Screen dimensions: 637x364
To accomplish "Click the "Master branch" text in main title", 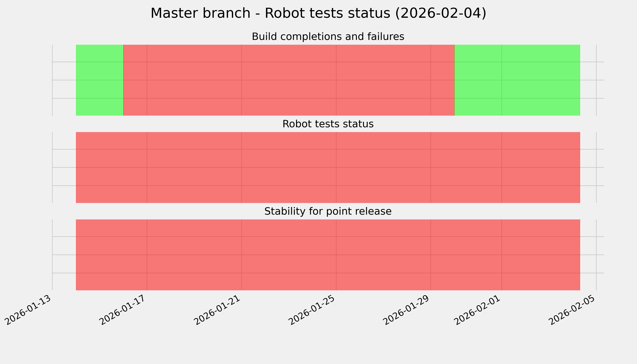I will click(x=200, y=13).
